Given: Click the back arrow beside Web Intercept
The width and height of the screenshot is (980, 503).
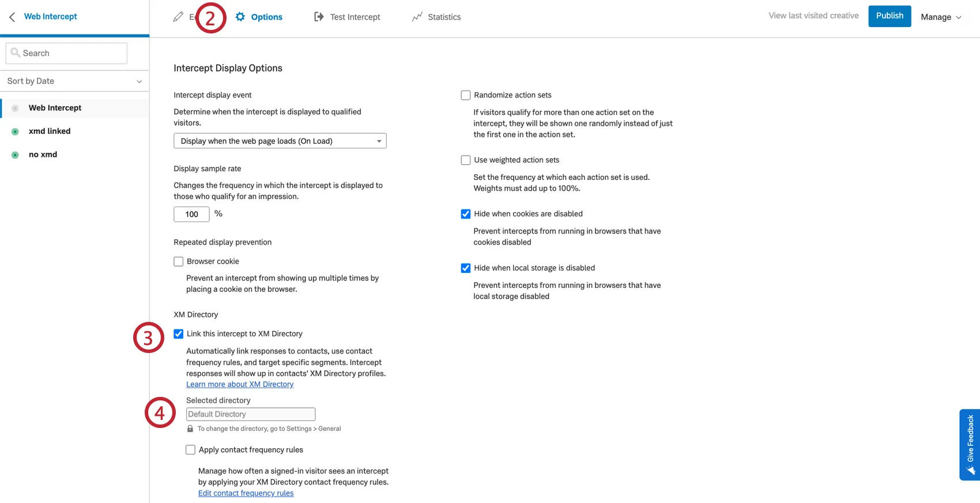Looking at the screenshot, I should pos(12,16).
